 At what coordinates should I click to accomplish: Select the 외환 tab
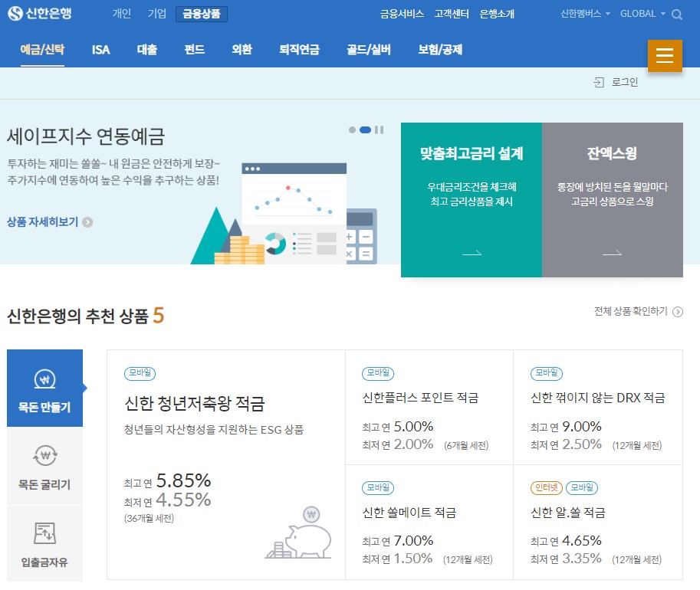(x=242, y=50)
